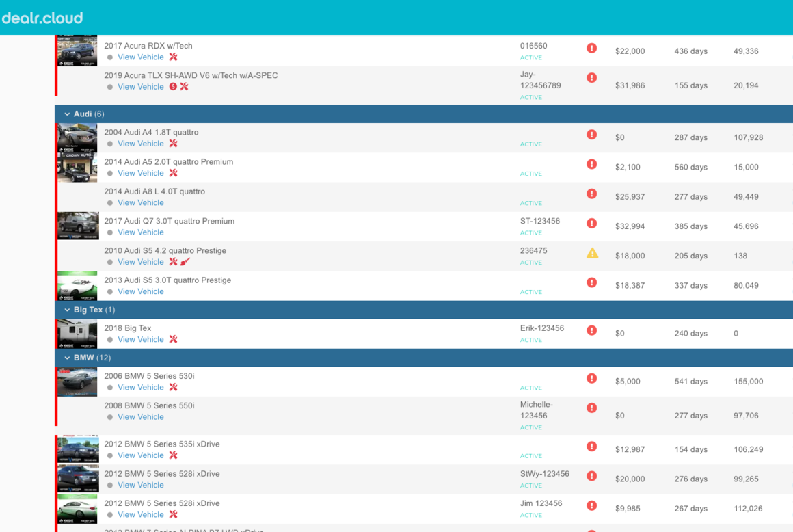Open View Vehicle for 2014 Audi A5
793x532 pixels.
point(141,173)
